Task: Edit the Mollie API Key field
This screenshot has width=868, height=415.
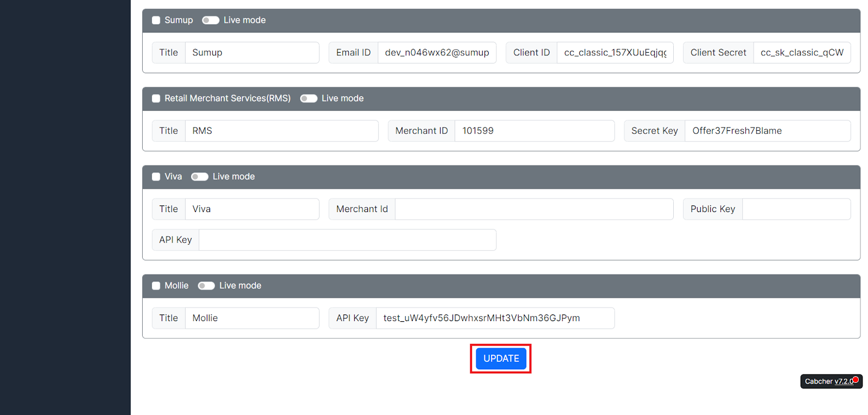Action: (x=495, y=318)
